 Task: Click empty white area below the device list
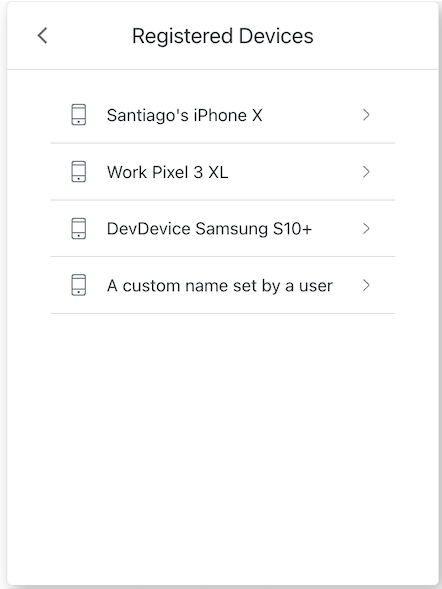223,447
